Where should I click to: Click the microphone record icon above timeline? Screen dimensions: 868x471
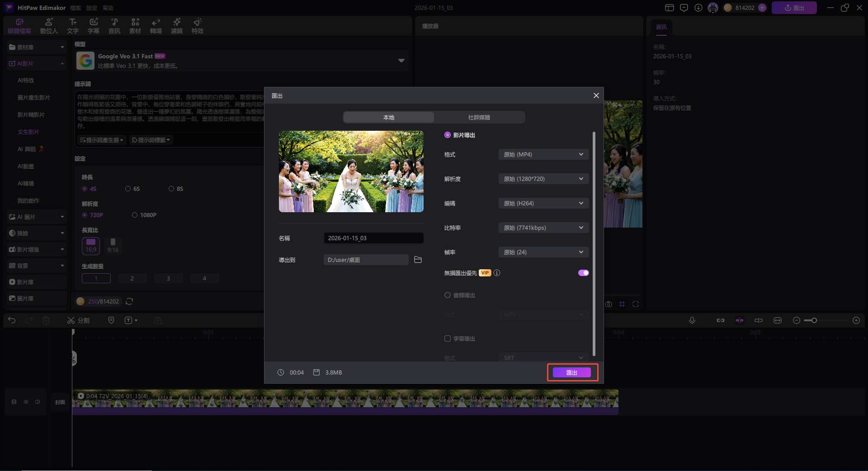(x=692, y=320)
